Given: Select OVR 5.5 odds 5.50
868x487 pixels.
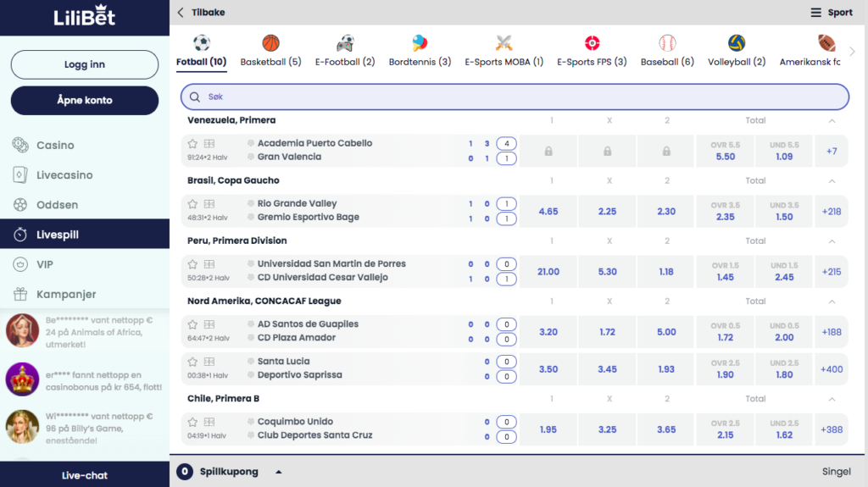Looking at the screenshot, I should [x=726, y=151].
